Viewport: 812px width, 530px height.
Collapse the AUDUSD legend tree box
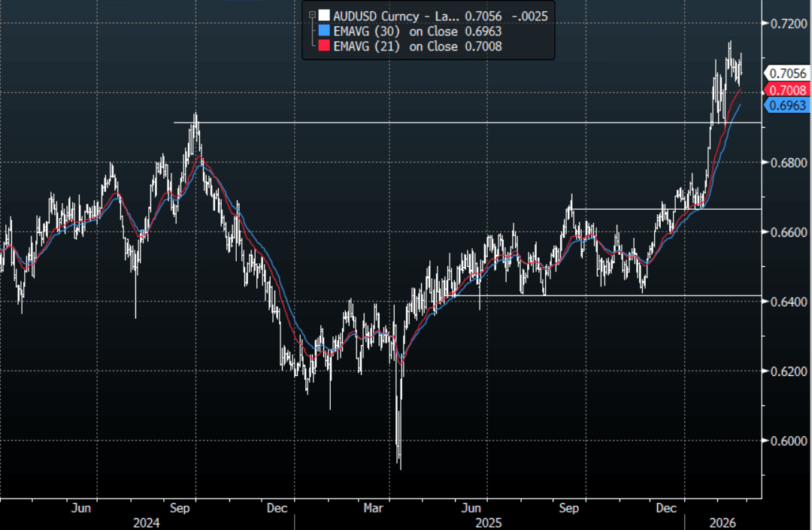point(311,14)
